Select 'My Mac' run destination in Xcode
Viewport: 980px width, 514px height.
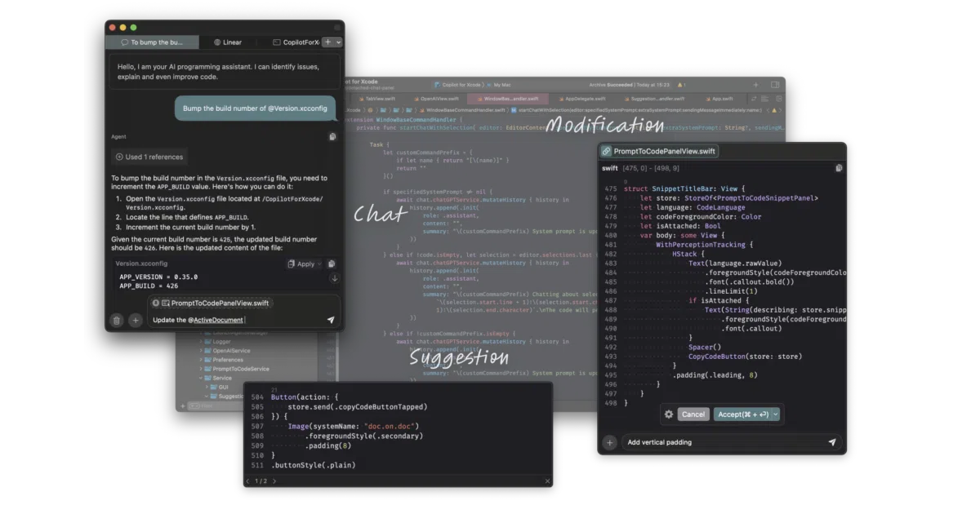[x=500, y=84]
